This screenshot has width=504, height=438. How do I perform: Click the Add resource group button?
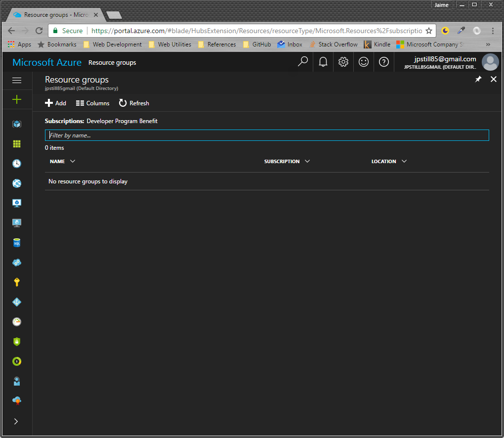coord(55,103)
